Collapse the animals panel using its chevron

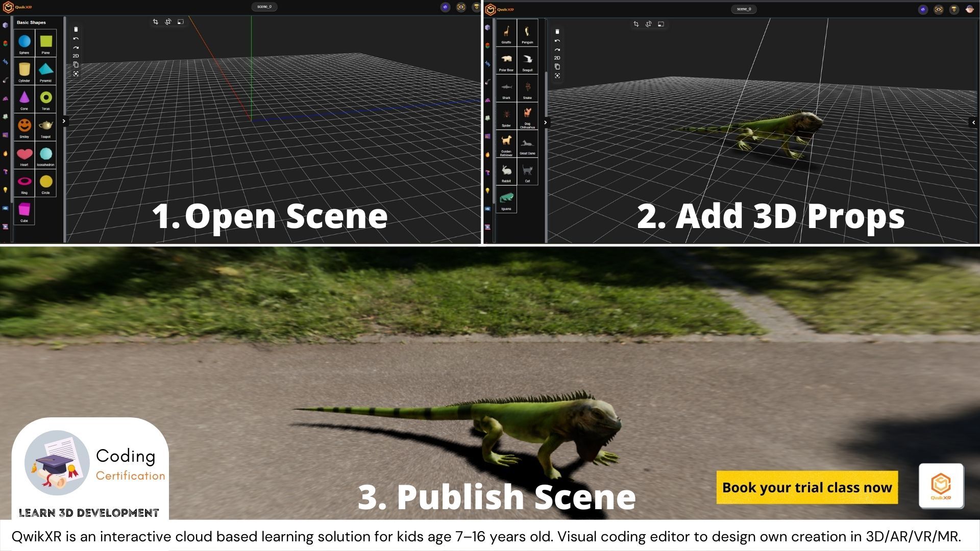tap(546, 122)
